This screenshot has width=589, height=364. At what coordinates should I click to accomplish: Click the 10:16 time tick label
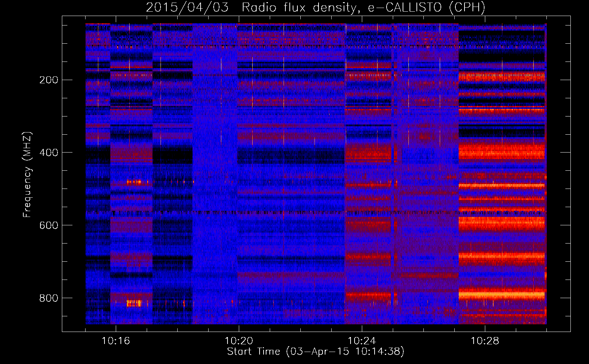click(116, 341)
